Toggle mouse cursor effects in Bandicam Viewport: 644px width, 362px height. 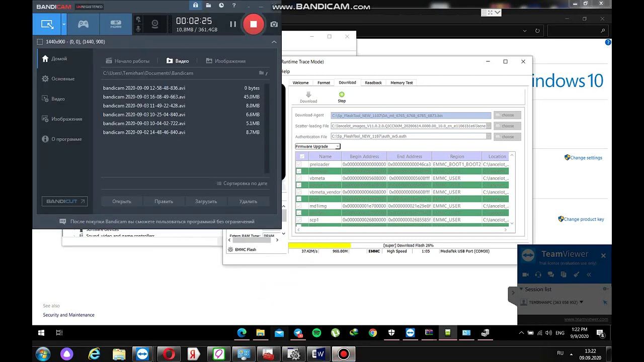[138, 20]
